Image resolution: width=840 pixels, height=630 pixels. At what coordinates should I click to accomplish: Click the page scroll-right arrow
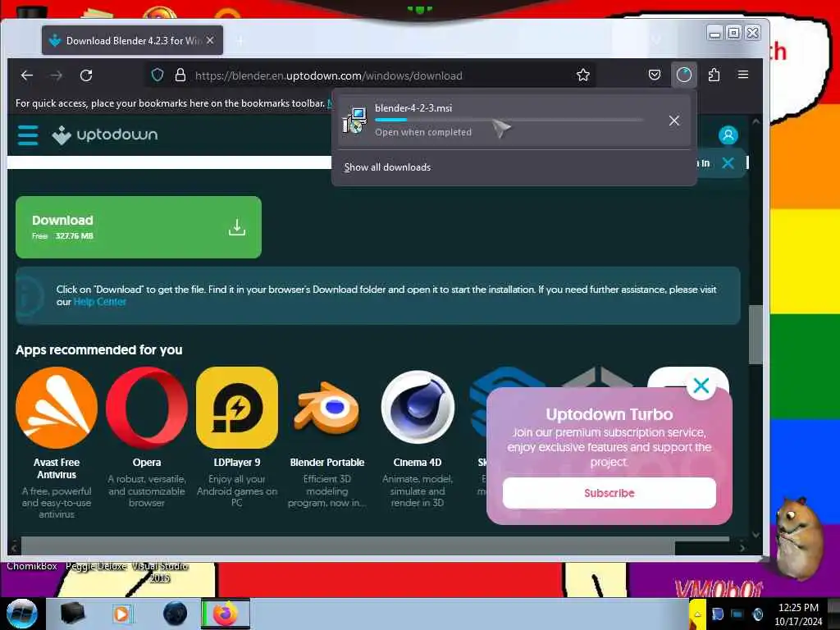[742, 547]
